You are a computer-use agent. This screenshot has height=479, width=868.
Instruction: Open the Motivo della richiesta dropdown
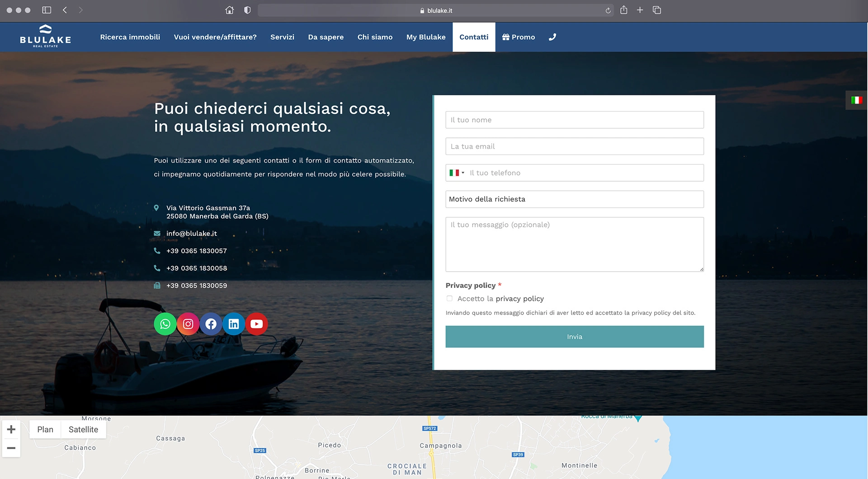point(575,199)
